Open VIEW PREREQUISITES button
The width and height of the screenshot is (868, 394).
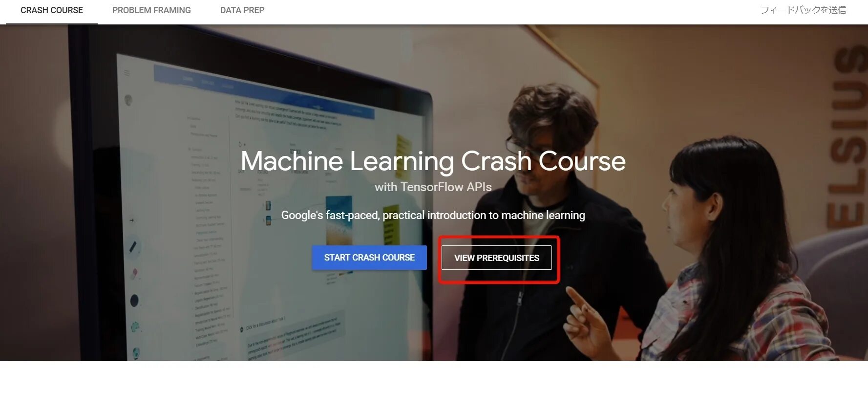click(497, 258)
